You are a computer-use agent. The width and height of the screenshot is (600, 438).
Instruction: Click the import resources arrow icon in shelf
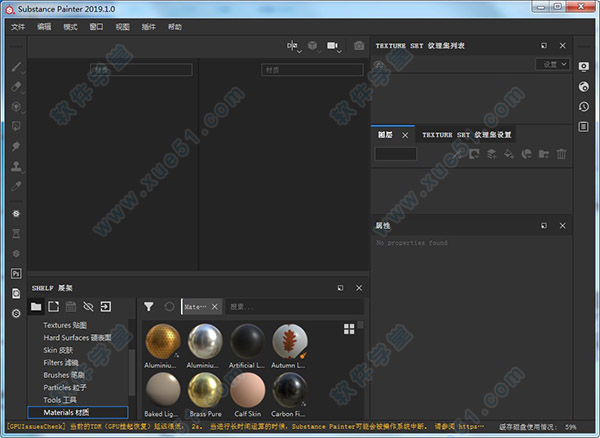point(106,307)
